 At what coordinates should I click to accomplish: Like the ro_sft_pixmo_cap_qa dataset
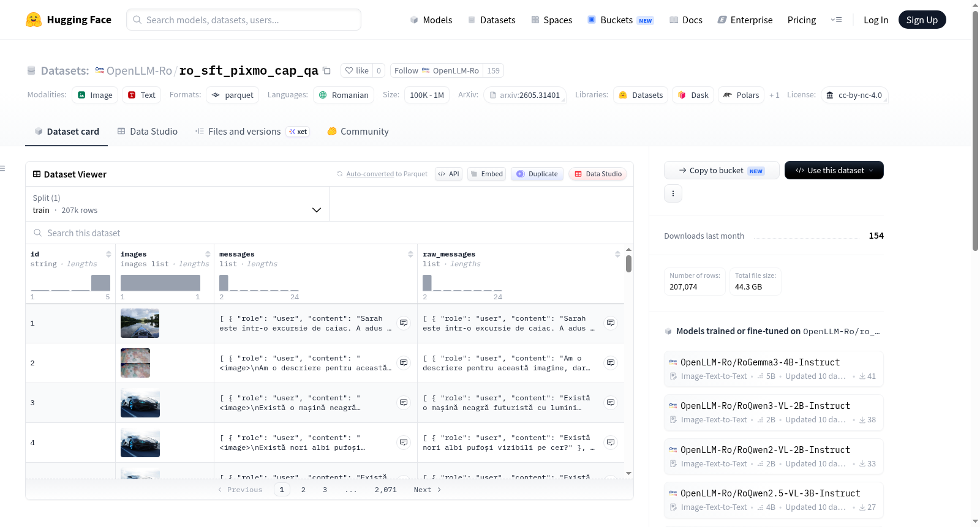point(356,70)
